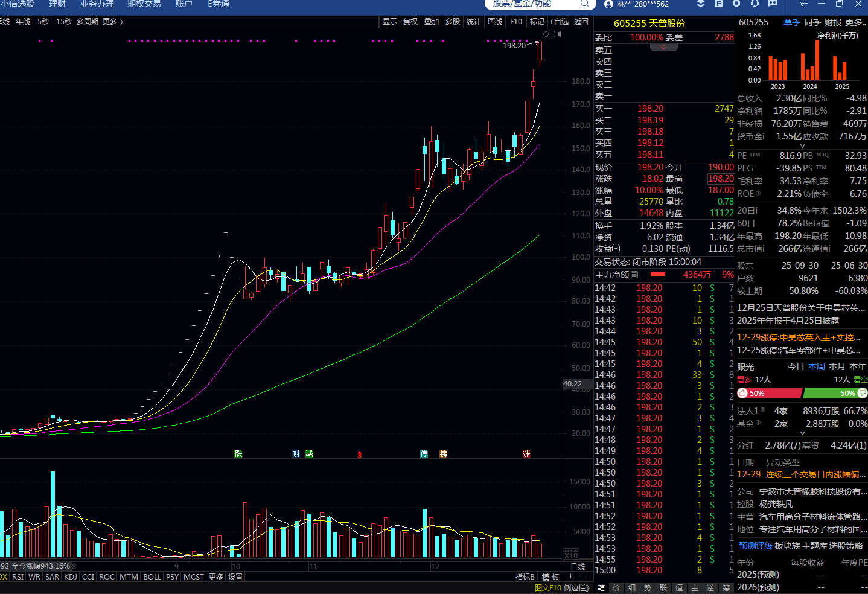Click the 复权 toolbar button

pyautogui.click(x=410, y=21)
